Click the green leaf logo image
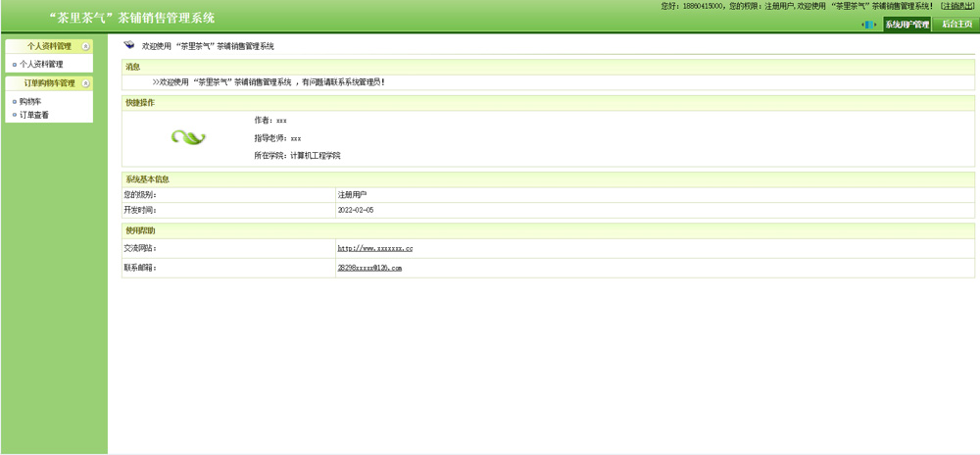 (188, 137)
